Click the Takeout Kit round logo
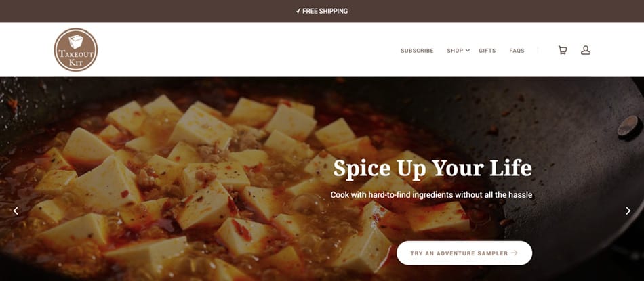 point(76,49)
